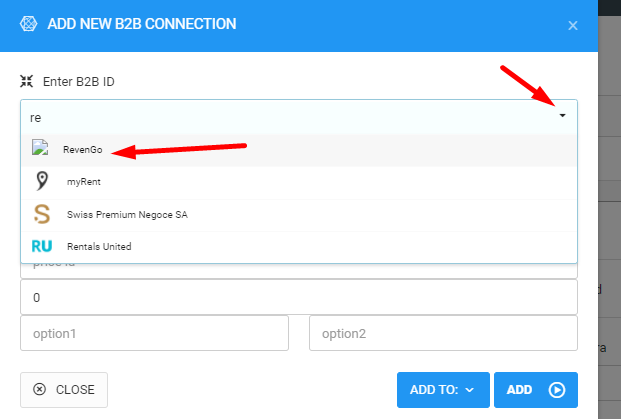Click the ADD button

coord(536,390)
